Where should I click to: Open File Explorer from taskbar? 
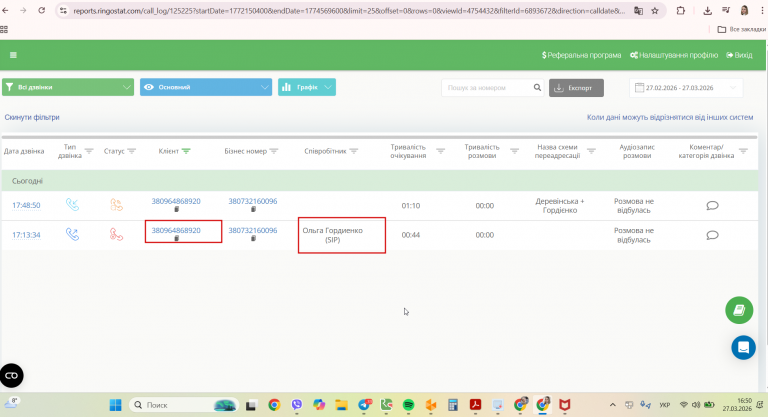pos(341,405)
